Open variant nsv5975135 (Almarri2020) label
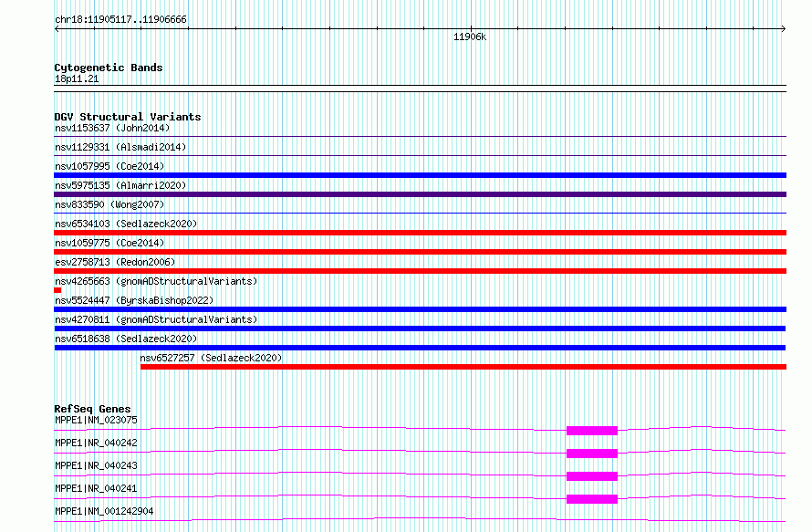812x532 pixels. (120, 185)
